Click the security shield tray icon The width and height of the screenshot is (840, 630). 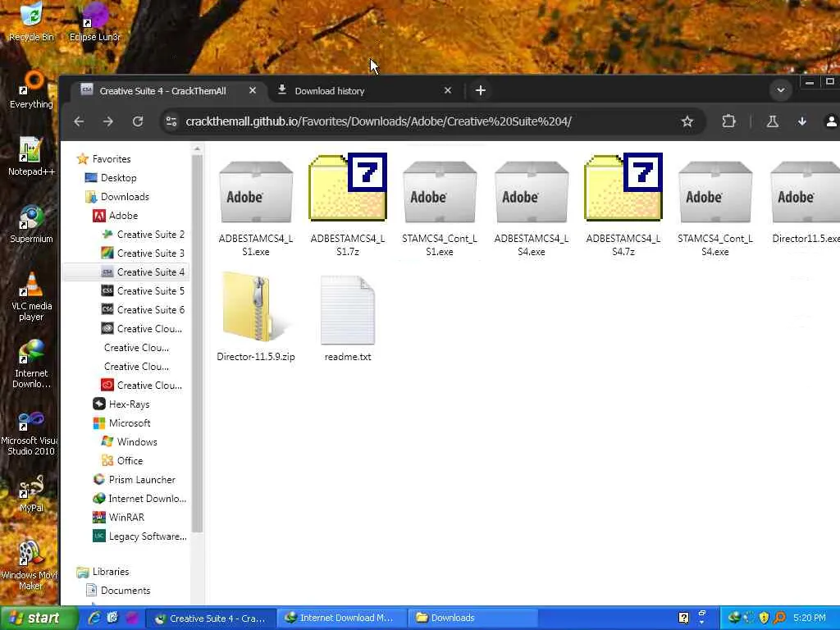[764, 618]
